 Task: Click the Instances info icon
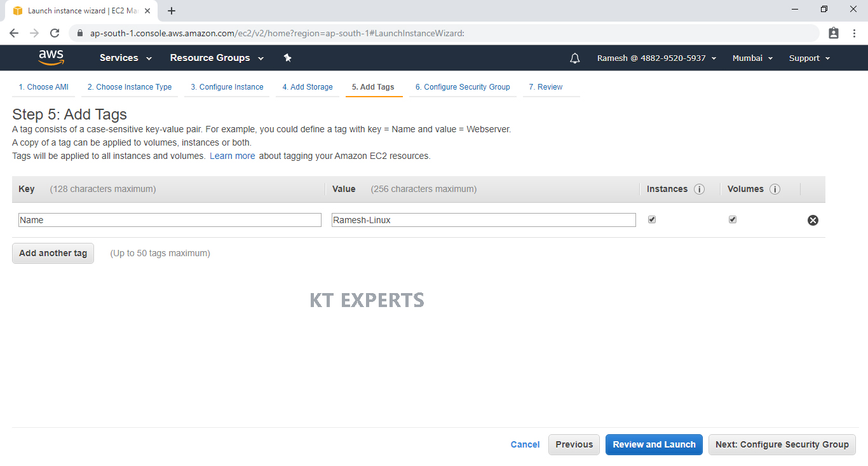point(699,189)
